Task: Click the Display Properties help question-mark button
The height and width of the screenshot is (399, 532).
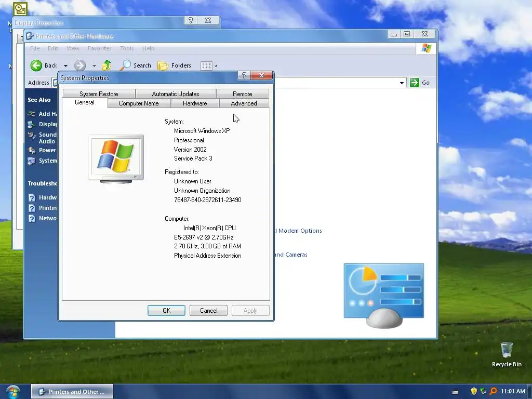Action: tap(190, 20)
